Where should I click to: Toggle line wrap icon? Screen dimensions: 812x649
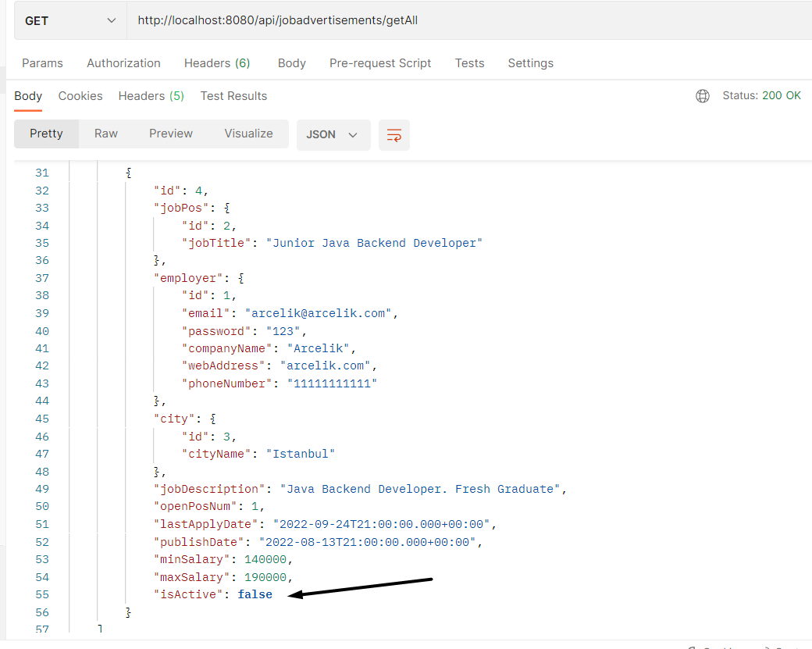(x=394, y=135)
